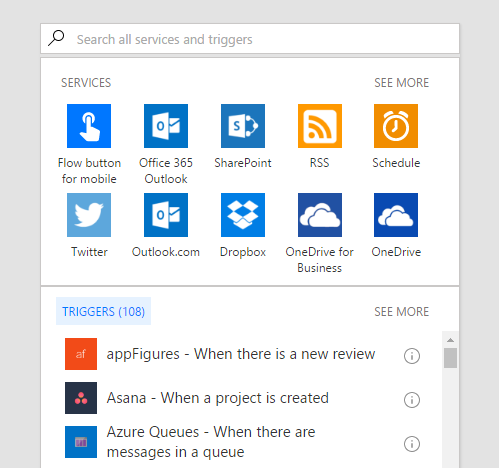The image size is (499, 468).
Task: Click the 'Schedule' label text
Action: [x=396, y=163]
